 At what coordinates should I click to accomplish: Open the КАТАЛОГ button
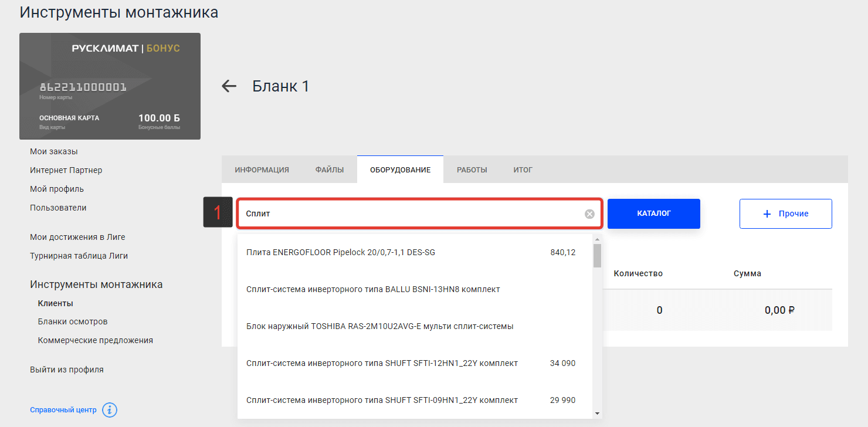tap(654, 213)
